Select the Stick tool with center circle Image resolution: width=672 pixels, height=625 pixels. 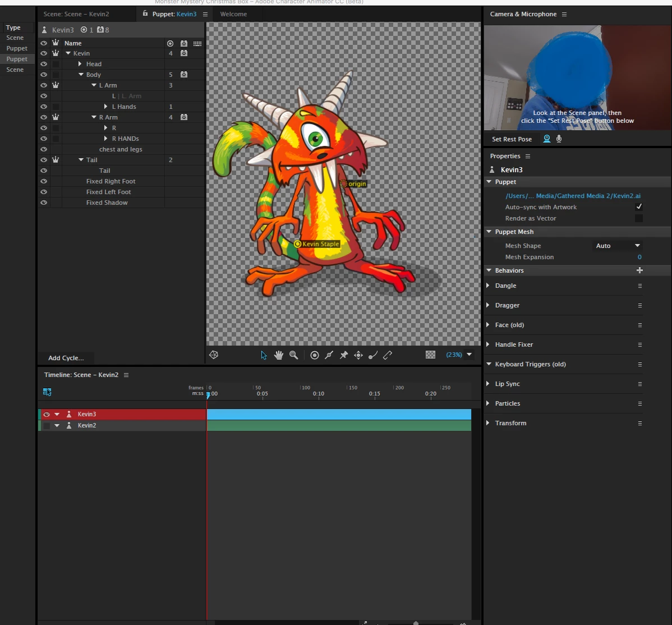click(x=329, y=355)
